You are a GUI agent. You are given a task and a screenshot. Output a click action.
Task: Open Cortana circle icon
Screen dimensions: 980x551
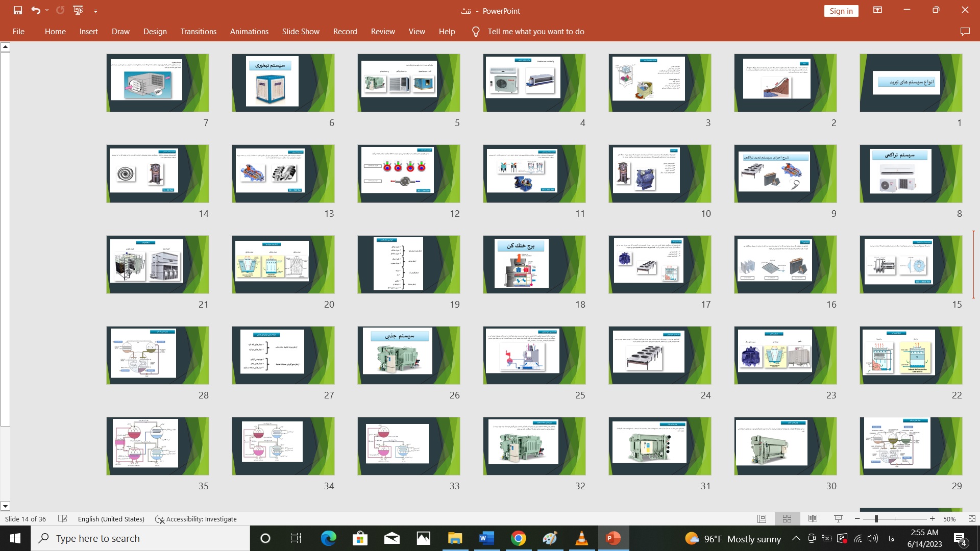pyautogui.click(x=265, y=538)
